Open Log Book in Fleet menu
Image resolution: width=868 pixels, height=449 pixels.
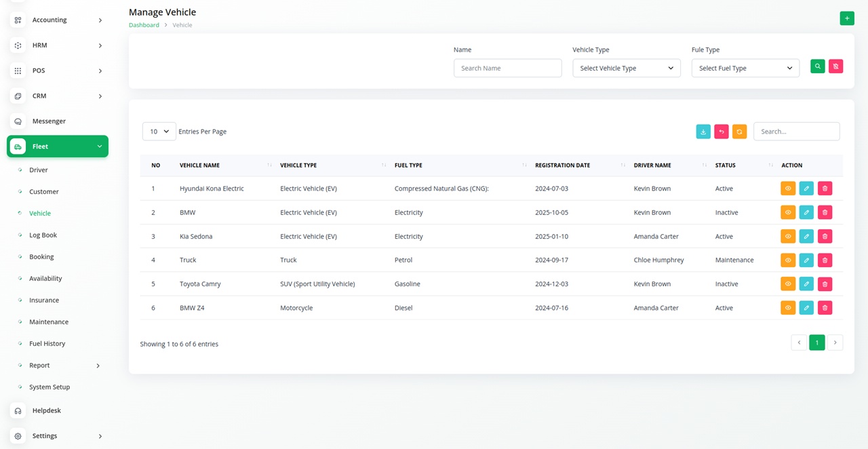43,235
